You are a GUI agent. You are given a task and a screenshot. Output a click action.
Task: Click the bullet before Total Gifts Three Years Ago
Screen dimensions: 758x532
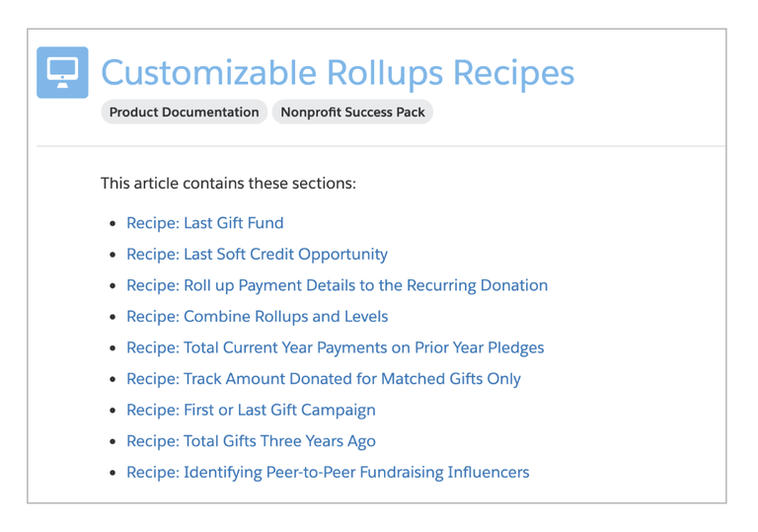click(x=113, y=441)
